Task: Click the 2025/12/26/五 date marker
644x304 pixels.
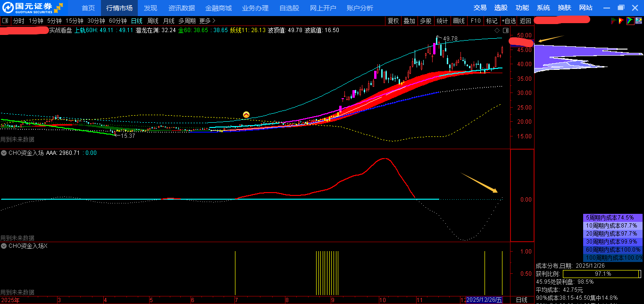Action: (484, 300)
